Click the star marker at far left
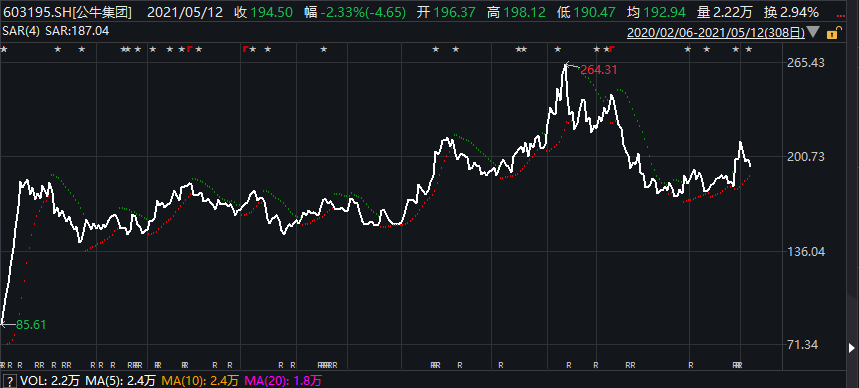 pyautogui.click(x=4, y=49)
